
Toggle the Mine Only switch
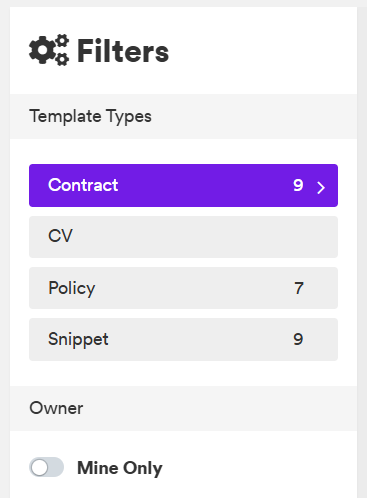pyautogui.click(x=47, y=467)
